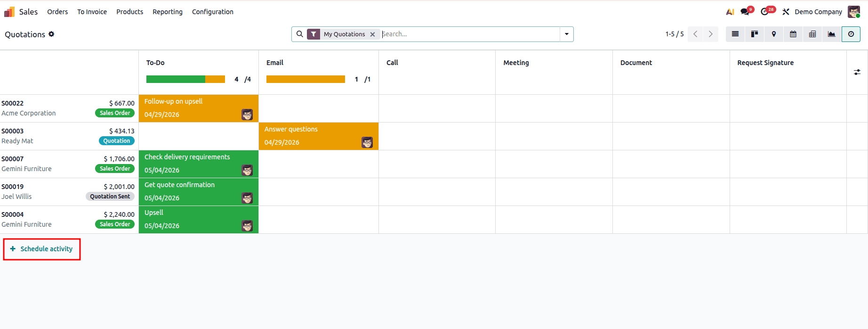Click the Email column orange progress bar
The height and width of the screenshot is (329, 868).
pyautogui.click(x=305, y=79)
